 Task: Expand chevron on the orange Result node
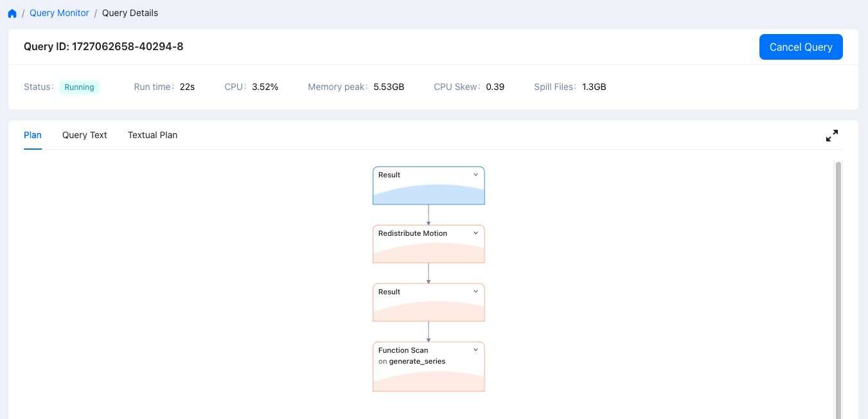pyautogui.click(x=475, y=292)
